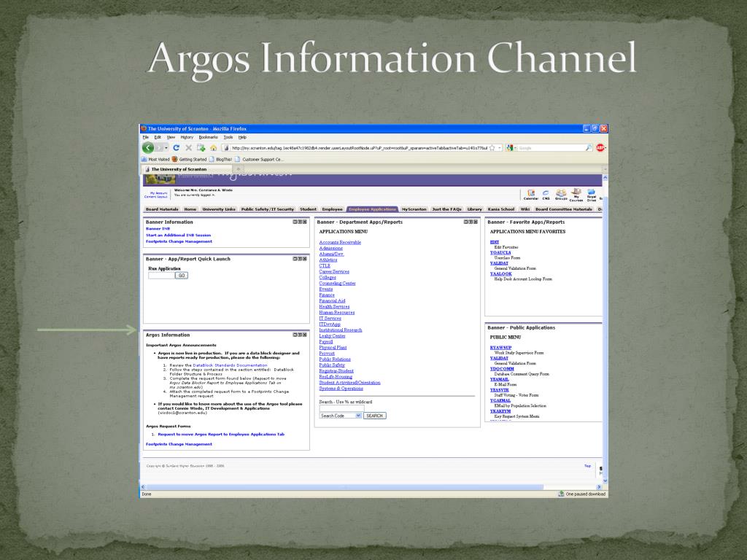Screen dimensions: 747x560
Task: Open the tab list dropdown arrow
Action: tap(605, 169)
